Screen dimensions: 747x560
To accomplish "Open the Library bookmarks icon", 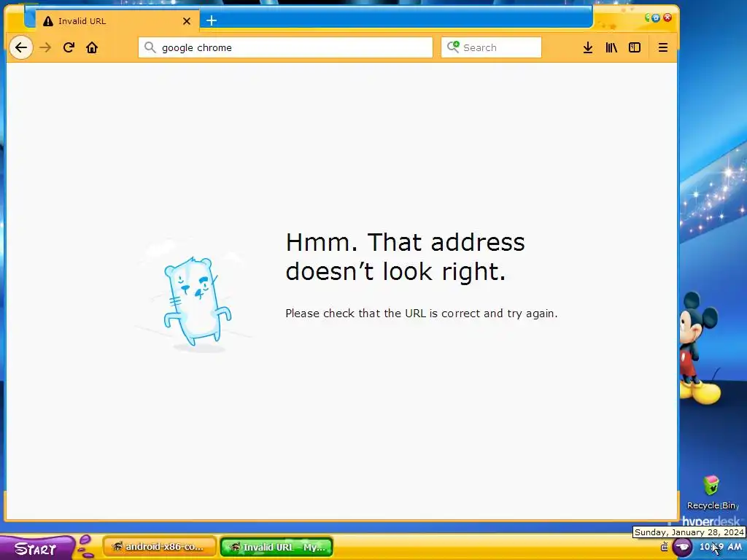I will click(x=611, y=47).
